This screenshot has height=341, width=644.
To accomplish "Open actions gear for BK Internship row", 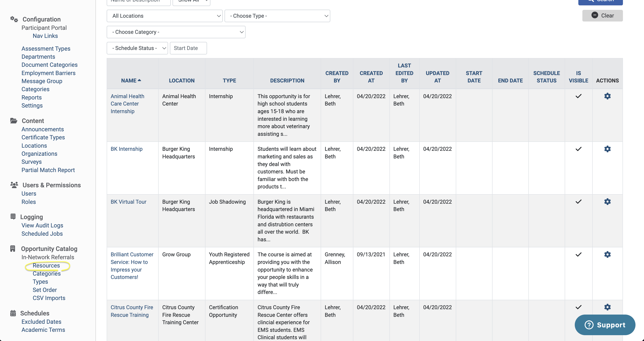I will pyautogui.click(x=607, y=149).
